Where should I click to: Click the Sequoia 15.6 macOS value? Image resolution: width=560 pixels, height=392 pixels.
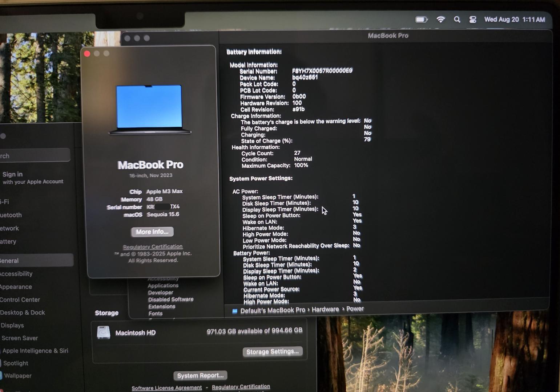point(163,215)
